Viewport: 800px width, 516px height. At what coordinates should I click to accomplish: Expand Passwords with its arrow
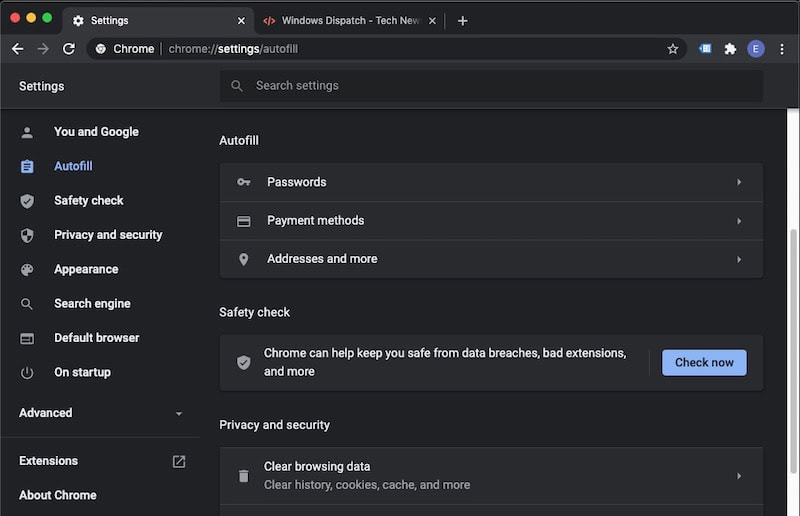point(739,182)
